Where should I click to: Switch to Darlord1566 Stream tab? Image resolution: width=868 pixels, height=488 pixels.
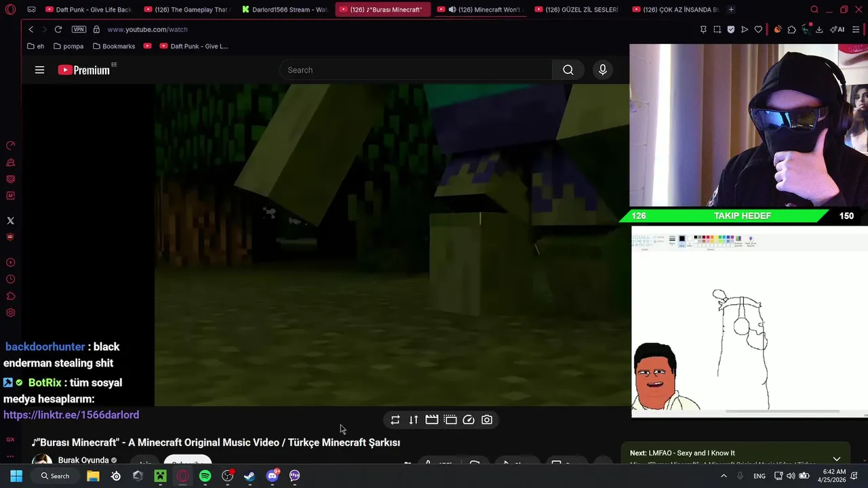click(x=284, y=9)
